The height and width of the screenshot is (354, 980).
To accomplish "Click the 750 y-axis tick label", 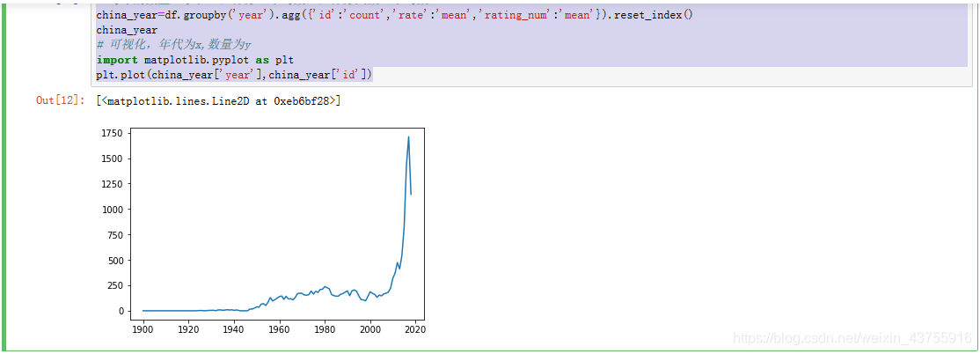I will click(113, 234).
